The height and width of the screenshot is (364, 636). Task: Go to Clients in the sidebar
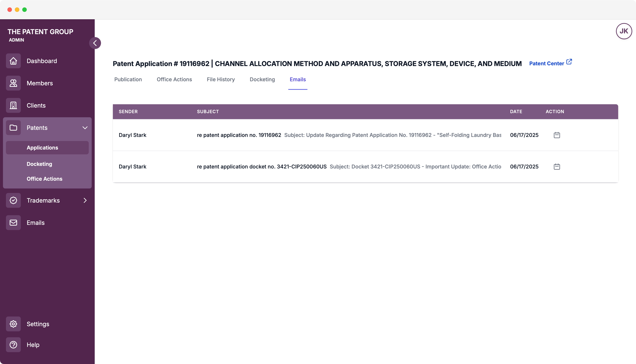[x=36, y=105]
